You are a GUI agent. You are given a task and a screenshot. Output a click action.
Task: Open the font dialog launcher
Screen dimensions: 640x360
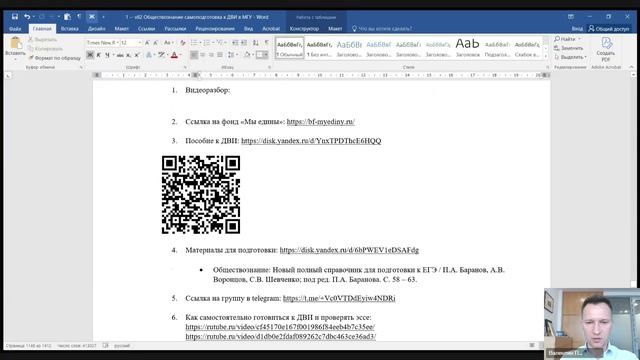pyautogui.click(x=186, y=67)
